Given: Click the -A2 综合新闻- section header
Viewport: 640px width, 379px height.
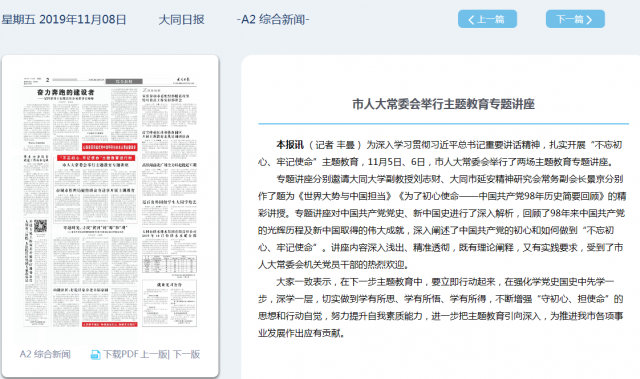Looking at the screenshot, I should (273, 19).
